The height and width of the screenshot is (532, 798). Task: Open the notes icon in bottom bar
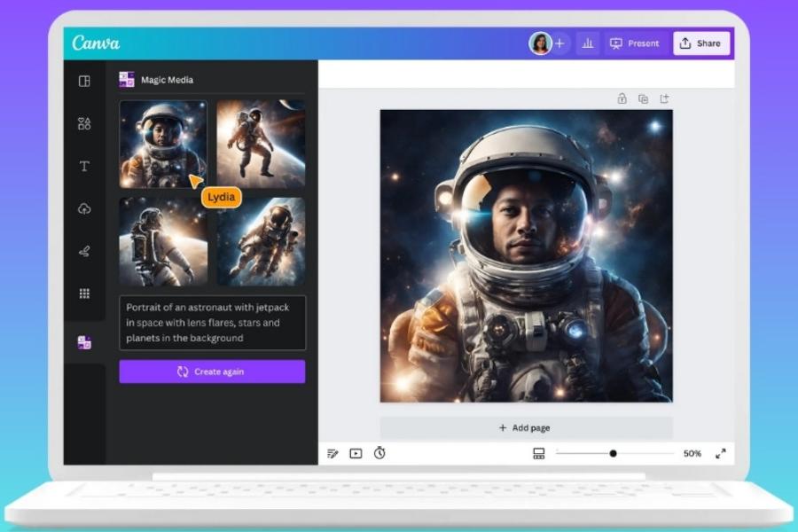pyautogui.click(x=332, y=453)
